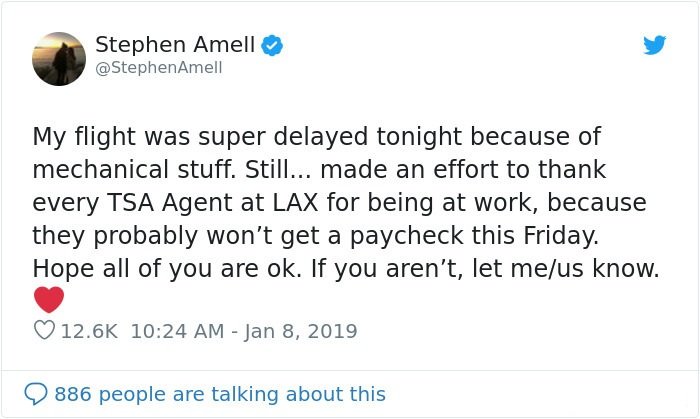Click the words "let me/us know"

click(x=565, y=269)
